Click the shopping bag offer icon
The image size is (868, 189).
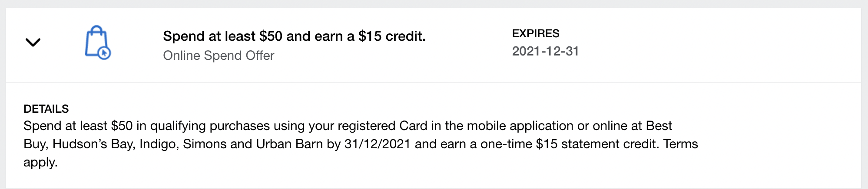pos(96,41)
